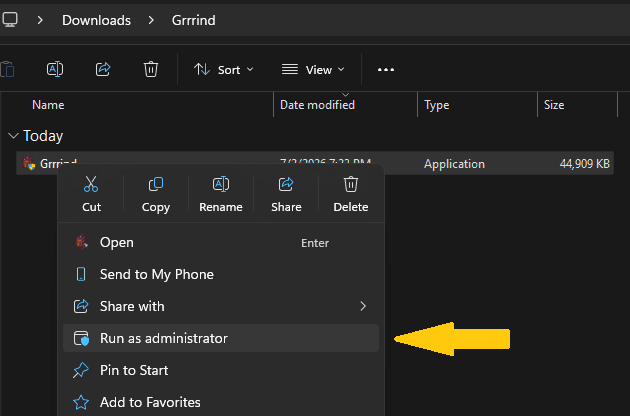Choose Cut in the context menu
The image size is (630, 416).
coord(91,195)
